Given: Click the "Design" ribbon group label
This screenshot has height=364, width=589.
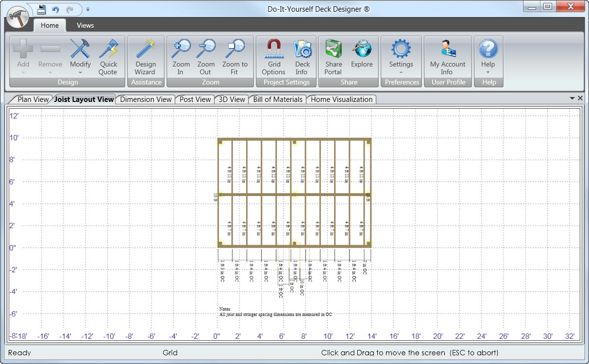Looking at the screenshot, I should [67, 83].
